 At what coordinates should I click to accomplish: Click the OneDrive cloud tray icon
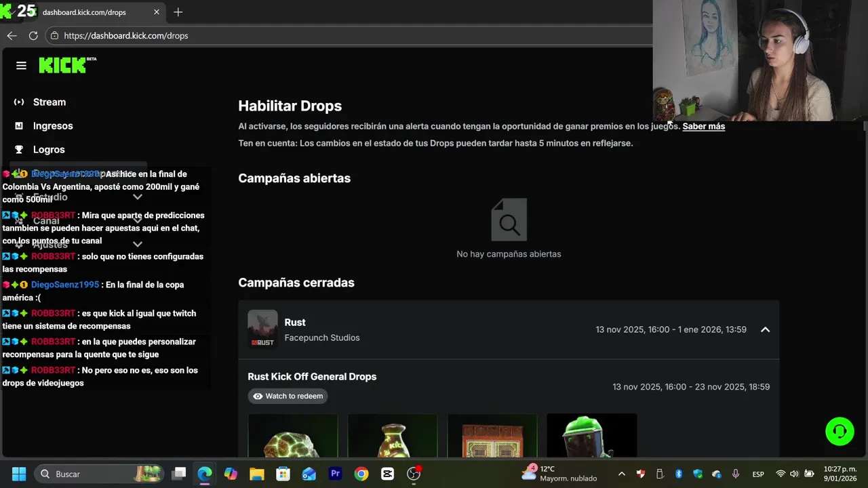pos(717,474)
